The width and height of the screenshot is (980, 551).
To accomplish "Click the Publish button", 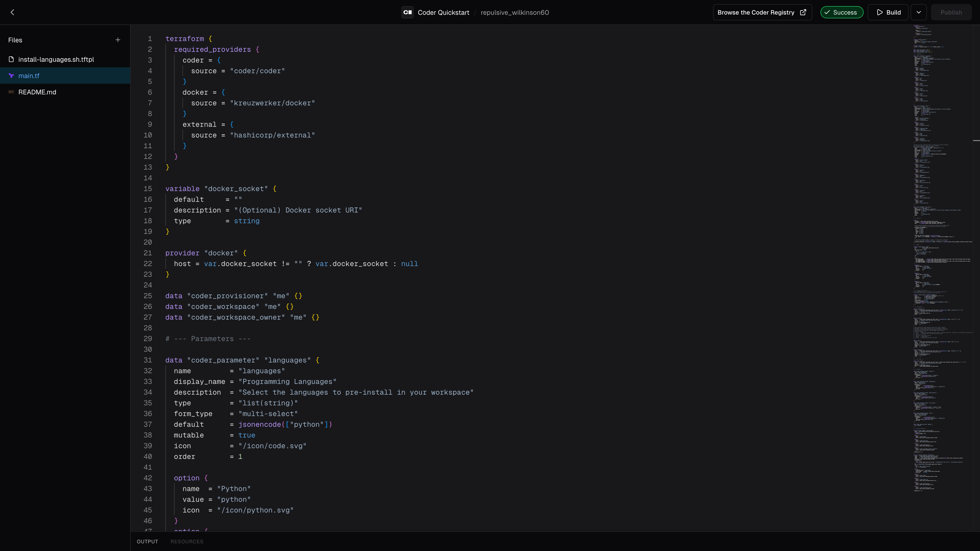I will (x=951, y=12).
